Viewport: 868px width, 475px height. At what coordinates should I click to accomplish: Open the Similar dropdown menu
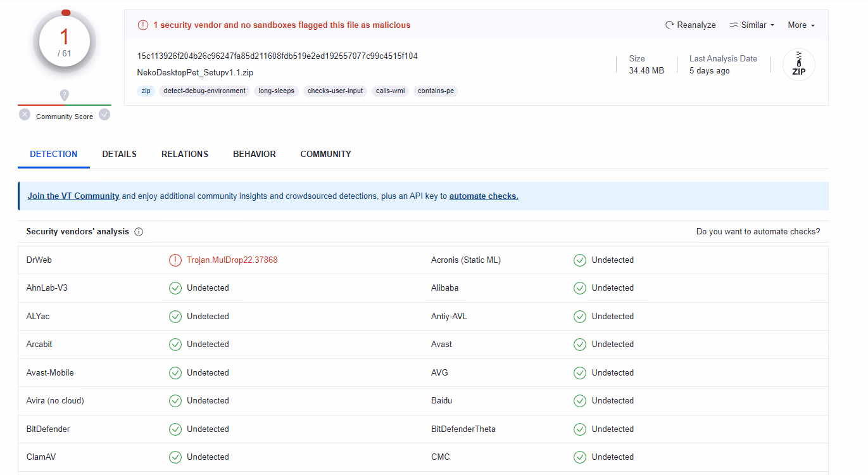[752, 25]
